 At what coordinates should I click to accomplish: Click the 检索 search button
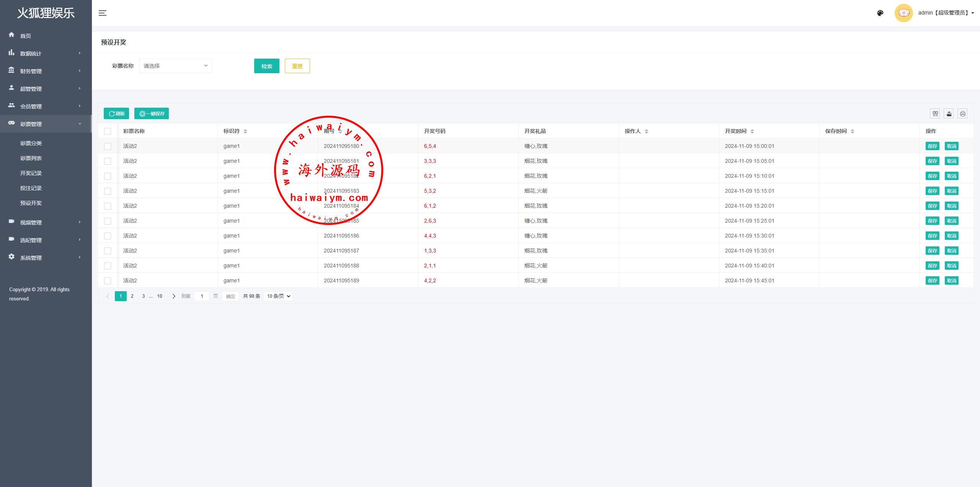tap(266, 66)
